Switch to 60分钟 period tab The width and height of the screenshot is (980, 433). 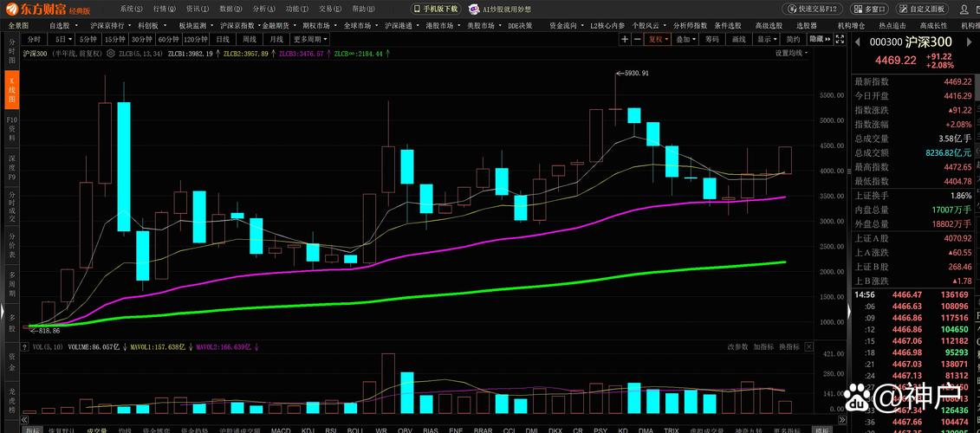[x=167, y=39]
